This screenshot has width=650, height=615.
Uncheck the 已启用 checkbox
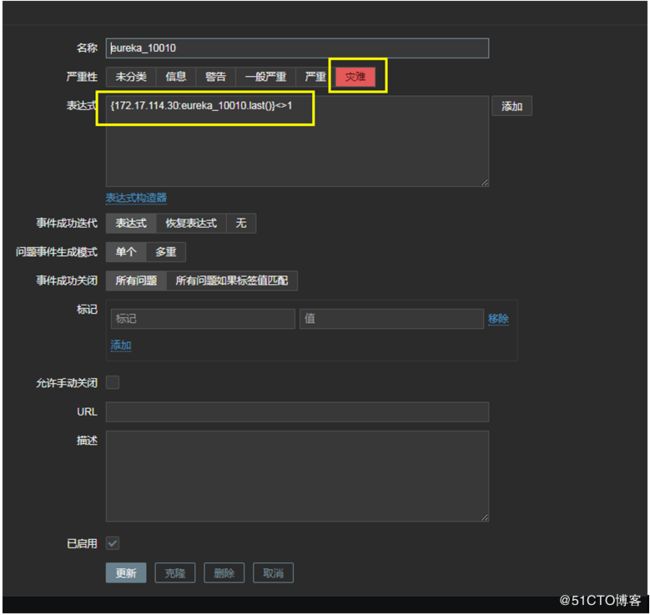pyautogui.click(x=113, y=543)
